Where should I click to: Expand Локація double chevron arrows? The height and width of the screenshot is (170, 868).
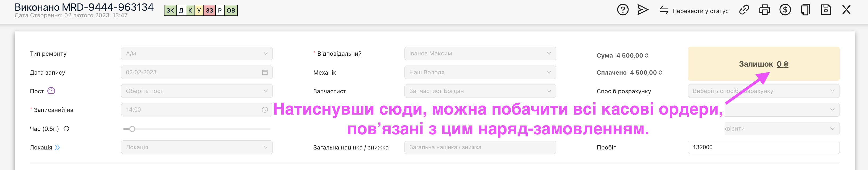click(x=57, y=147)
